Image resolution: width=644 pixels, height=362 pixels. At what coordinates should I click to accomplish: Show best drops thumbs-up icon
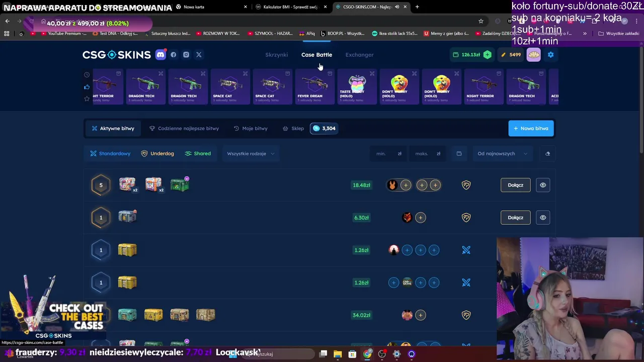pos(87,87)
